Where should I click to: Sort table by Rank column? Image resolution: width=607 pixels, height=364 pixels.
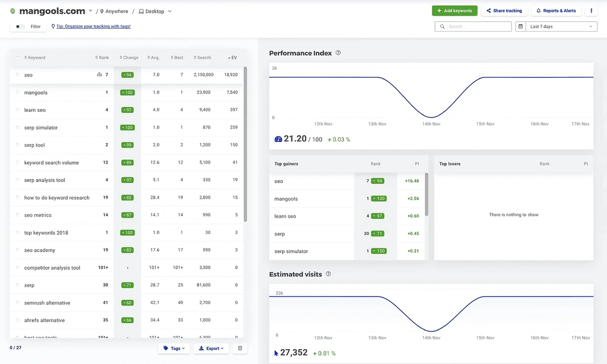[102, 58]
